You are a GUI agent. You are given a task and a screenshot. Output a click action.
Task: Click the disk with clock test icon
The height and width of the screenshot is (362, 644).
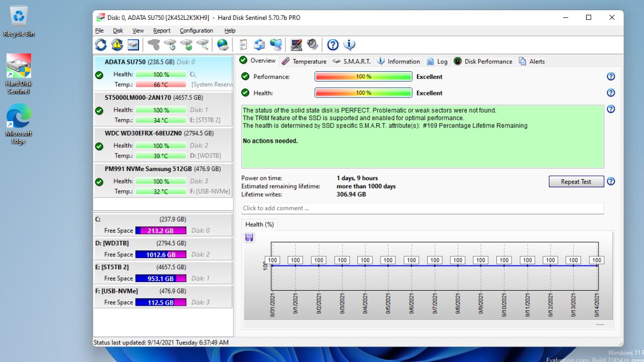170,45
